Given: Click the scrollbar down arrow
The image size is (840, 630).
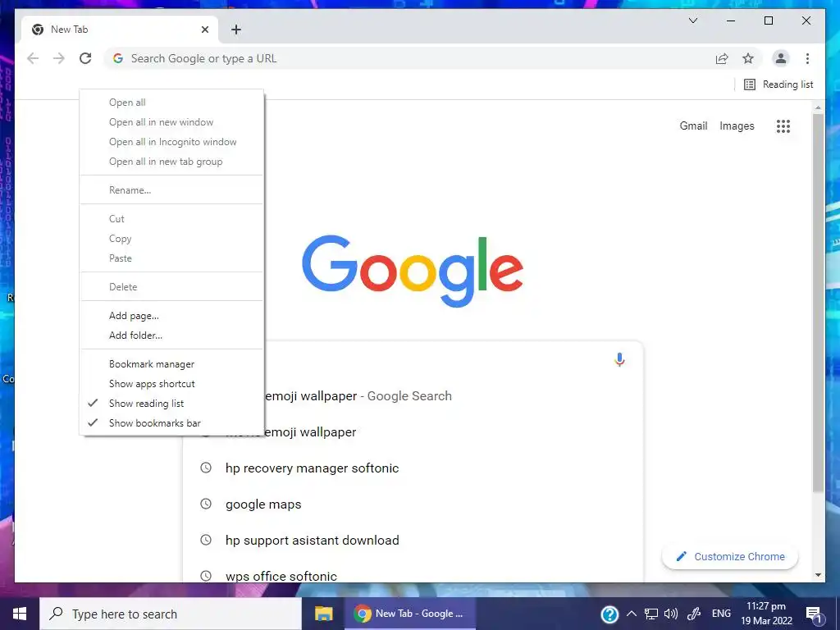Looking at the screenshot, I should point(818,575).
